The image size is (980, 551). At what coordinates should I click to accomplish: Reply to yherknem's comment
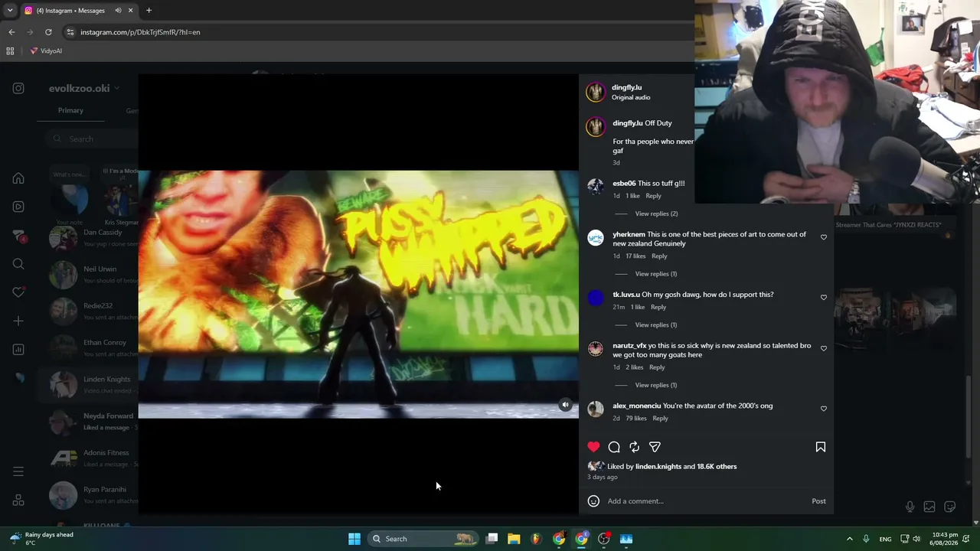[x=659, y=256]
